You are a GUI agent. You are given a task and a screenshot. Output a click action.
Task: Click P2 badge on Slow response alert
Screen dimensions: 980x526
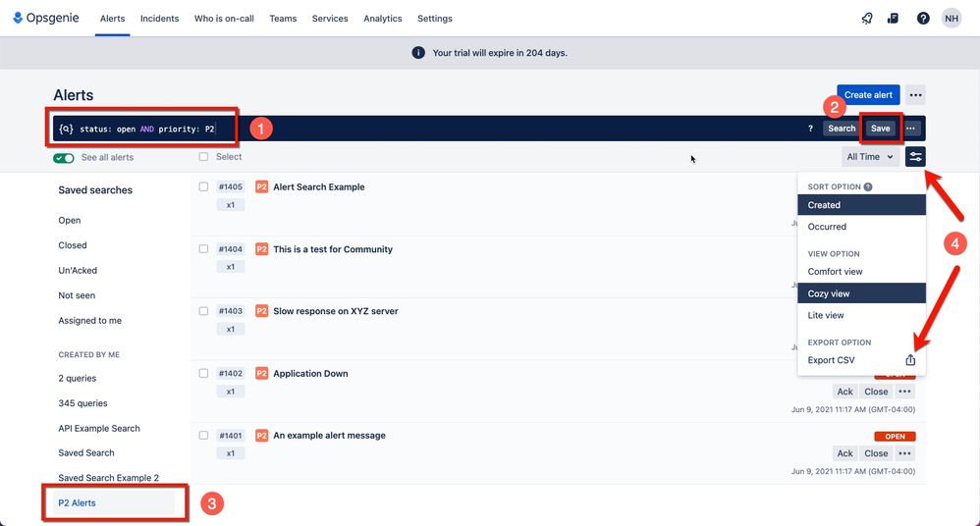click(261, 311)
